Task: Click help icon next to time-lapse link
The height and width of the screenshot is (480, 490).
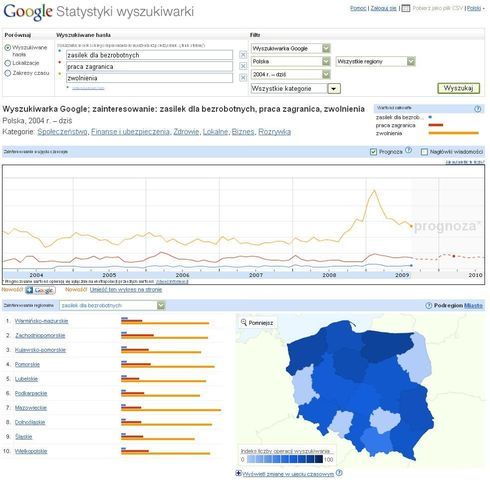Action: [x=339, y=473]
